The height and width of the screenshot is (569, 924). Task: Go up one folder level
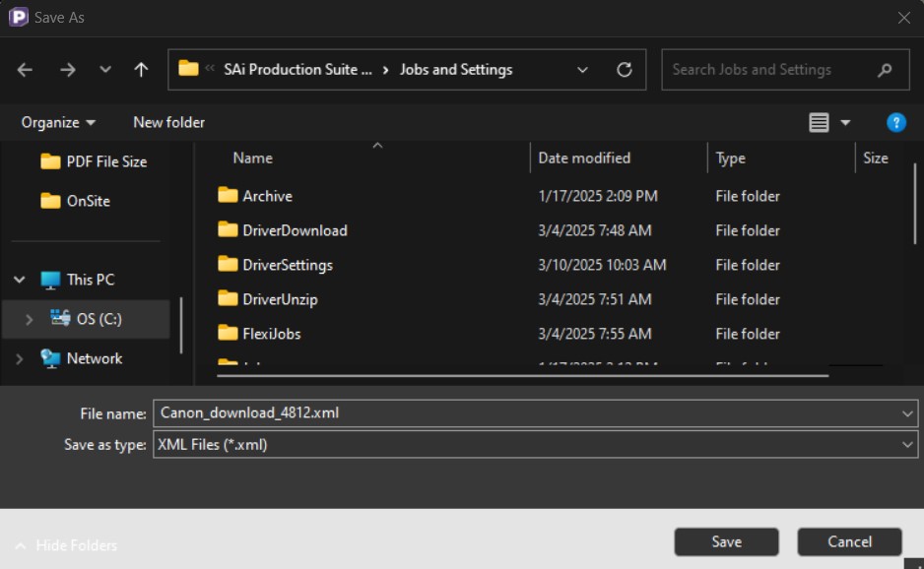(141, 70)
